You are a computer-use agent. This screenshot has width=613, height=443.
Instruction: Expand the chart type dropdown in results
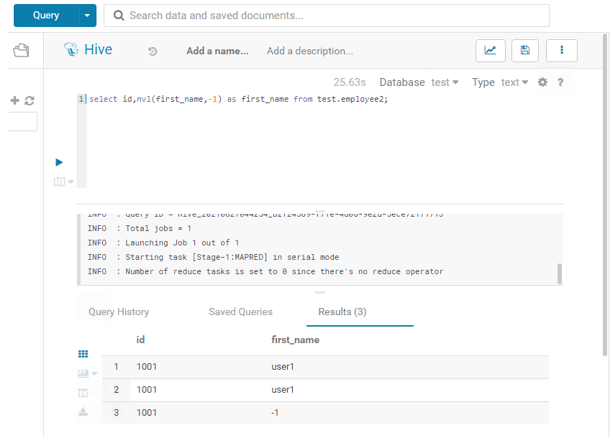[86, 373]
